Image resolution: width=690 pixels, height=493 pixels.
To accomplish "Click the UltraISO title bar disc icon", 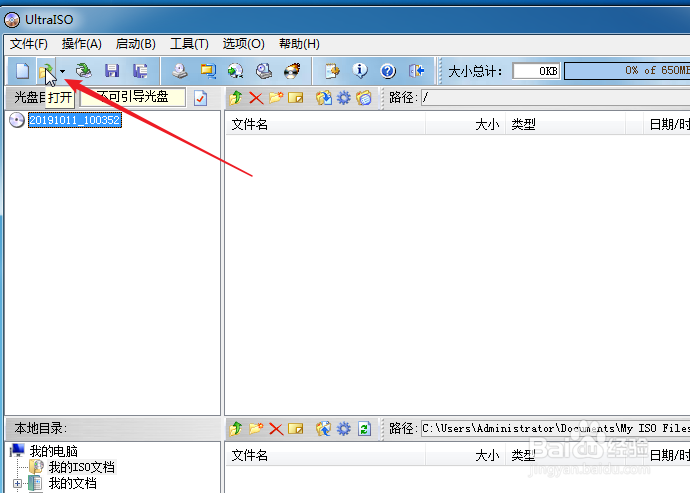I will (12, 20).
